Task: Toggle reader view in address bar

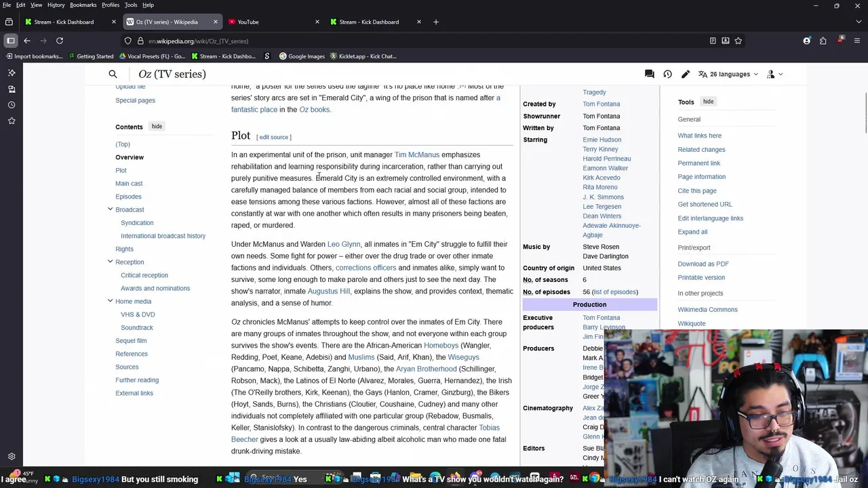Action: point(713,41)
